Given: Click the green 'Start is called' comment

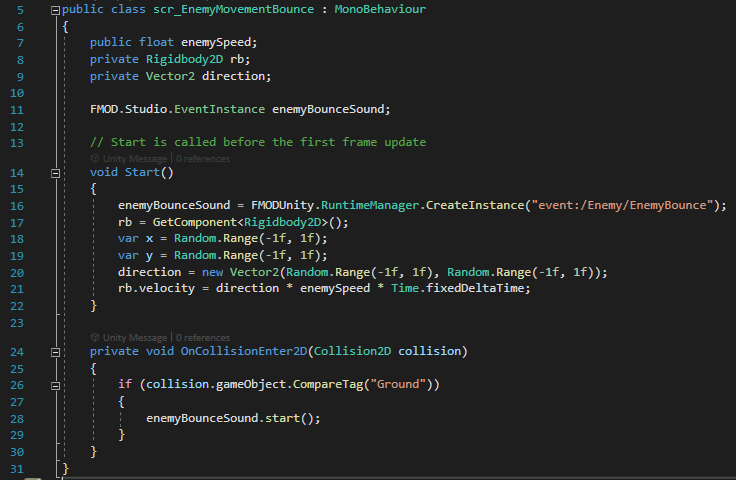Looking at the screenshot, I should (258, 142).
